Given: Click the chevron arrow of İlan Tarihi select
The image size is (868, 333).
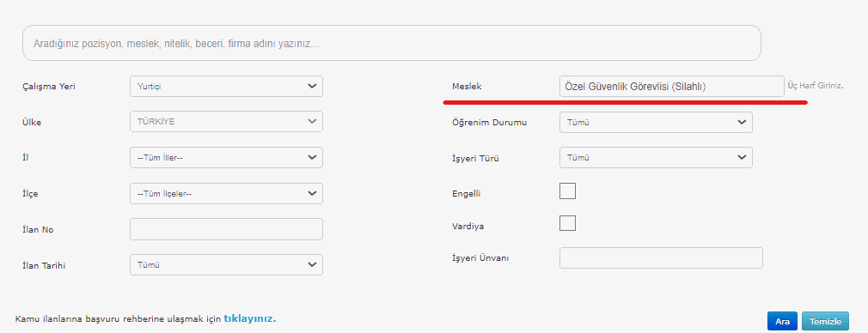Looking at the screenshot, I should pos(312,265).
